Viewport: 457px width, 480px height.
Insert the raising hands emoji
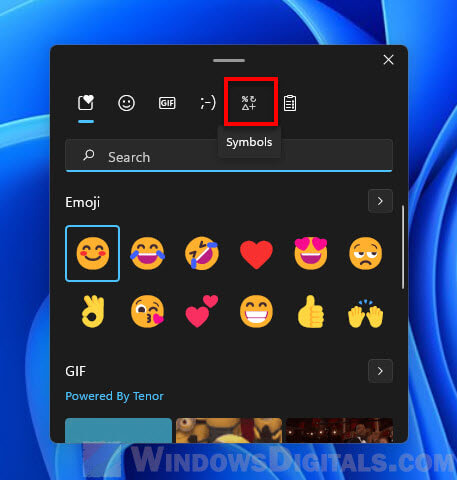[366, 313]
